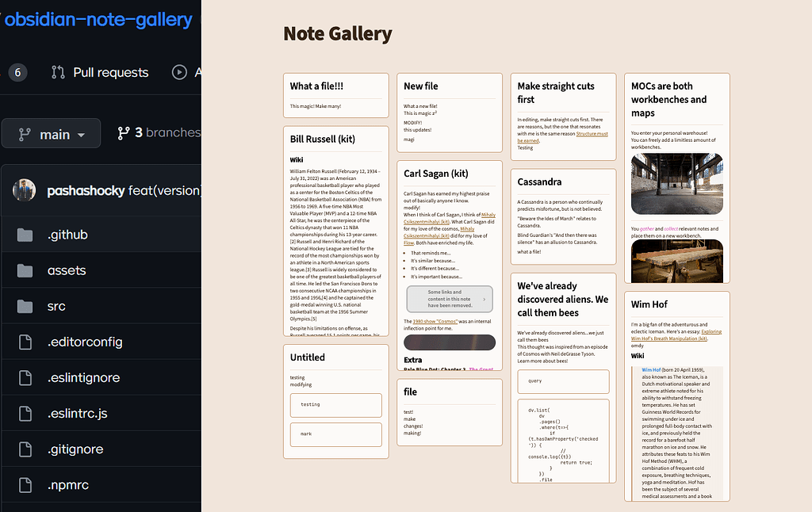Click the warehouse photo in MOCs note
The height and width of the screenshot is (512, 812).
coord(678,183)
